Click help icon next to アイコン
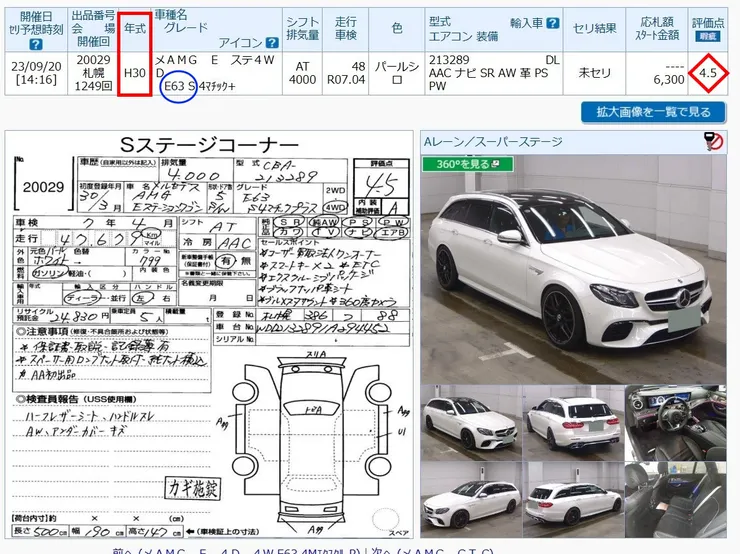740x554 pixels. (x=272, y=43)
